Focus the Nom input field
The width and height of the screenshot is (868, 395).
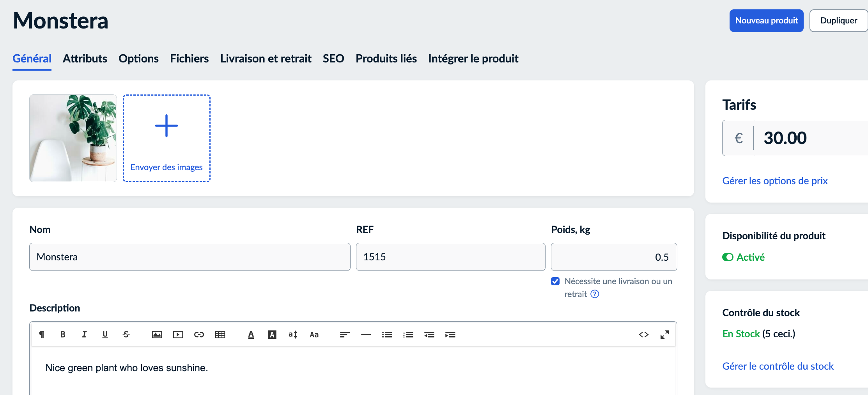click(x=190, y=257)
